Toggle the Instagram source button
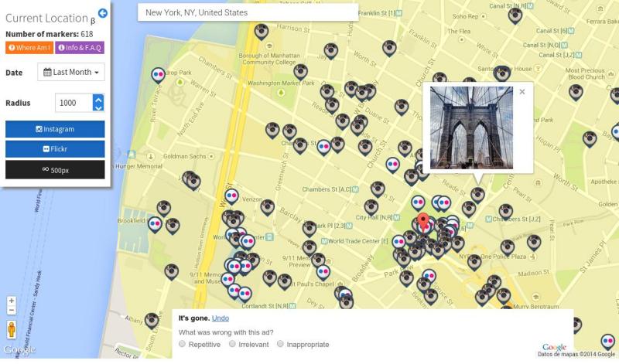This screenshot has width=619, height=364. 55,129
